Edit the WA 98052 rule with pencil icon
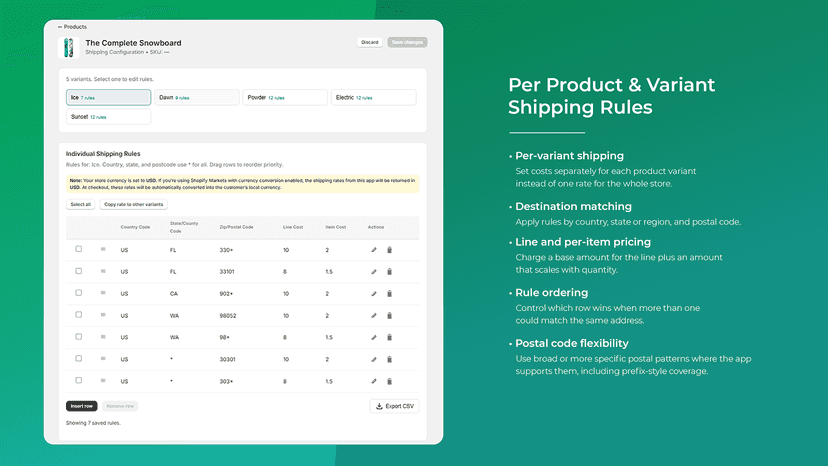This screenshot has width=828, height=466. (x=374, y=315)
